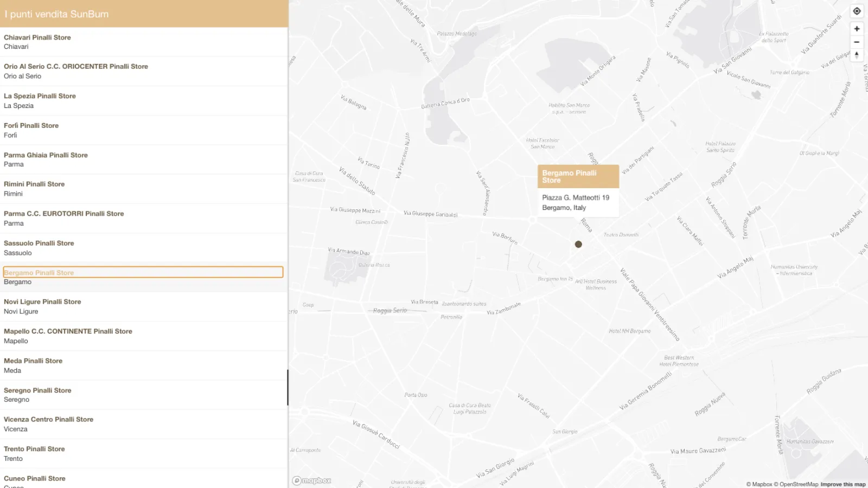Open the OpenStreetMap attribution link
This screenshot has width=868, height=488.
[x=796, y=484]
